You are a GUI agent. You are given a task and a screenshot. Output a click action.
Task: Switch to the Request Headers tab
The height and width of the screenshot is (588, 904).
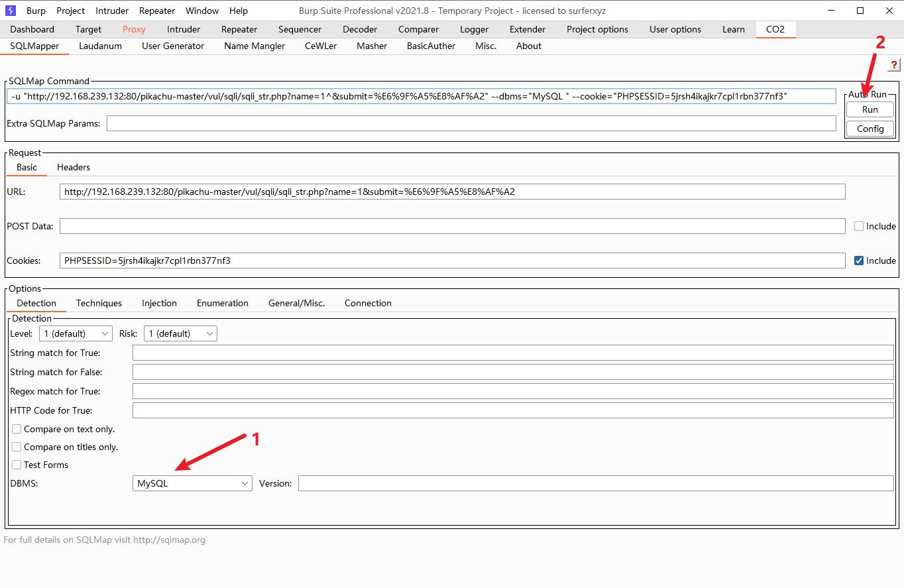click(x=74, y=167)
